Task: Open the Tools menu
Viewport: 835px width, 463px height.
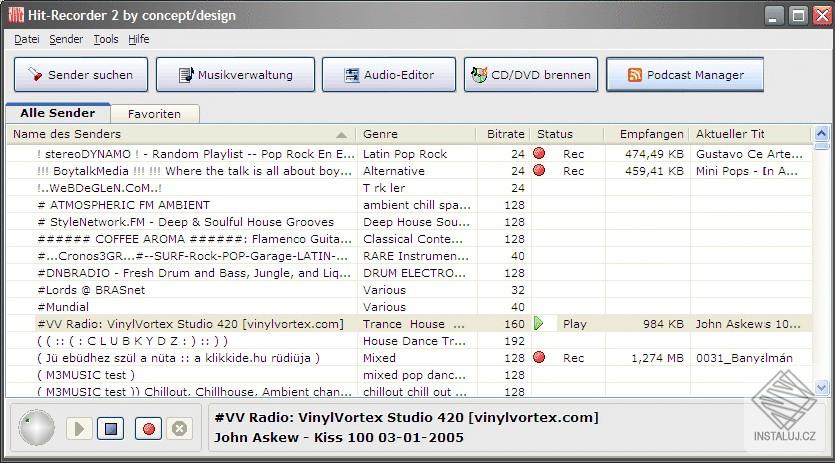Action: coord(106,39)
